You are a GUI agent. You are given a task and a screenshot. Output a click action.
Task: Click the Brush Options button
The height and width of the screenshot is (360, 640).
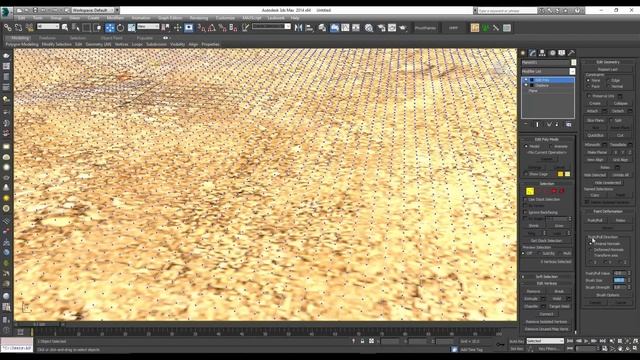(608, 295)
